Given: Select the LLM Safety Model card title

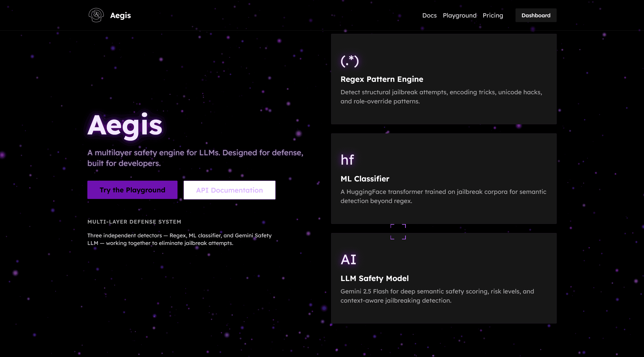Looking at the screenshot, I should (x=374, y=278).
